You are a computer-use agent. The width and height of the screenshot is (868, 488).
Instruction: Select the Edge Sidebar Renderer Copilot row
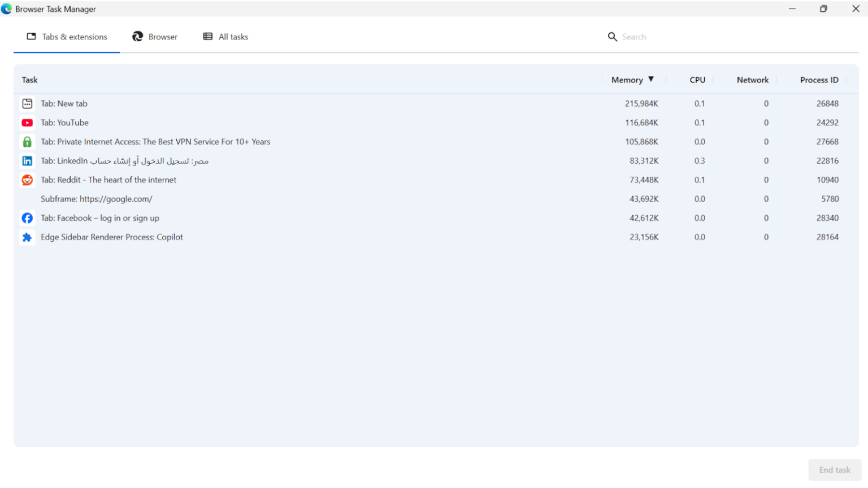click(x=436, y=237)
